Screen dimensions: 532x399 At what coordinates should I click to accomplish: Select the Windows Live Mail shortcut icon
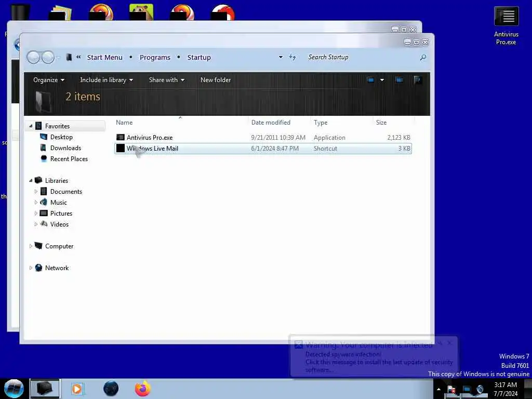121,148
